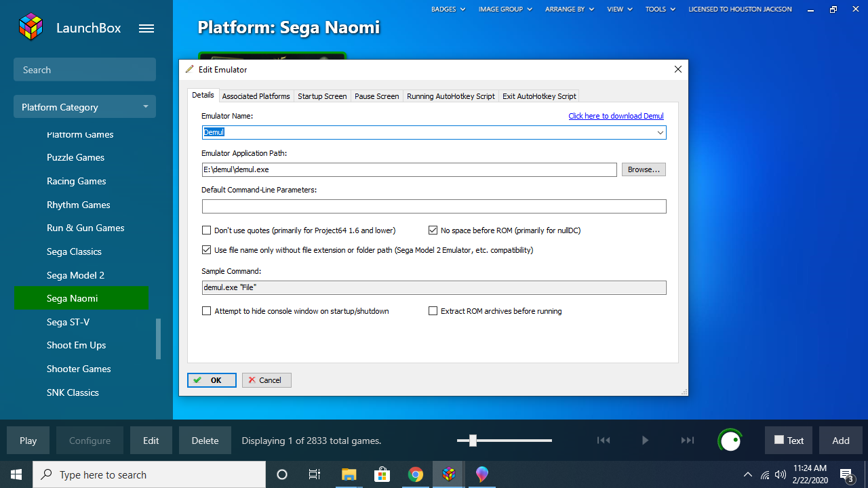
Task: Click the taskbar clock and date
Action: pyautogui.click(x=810, y=474)
